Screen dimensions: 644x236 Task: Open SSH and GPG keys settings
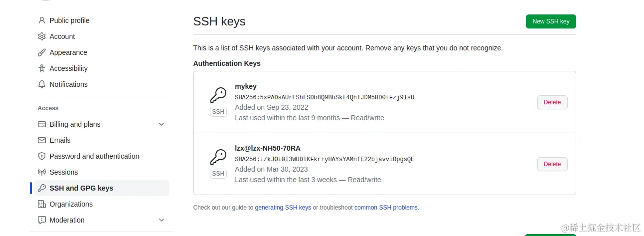(x=81, y=188)
